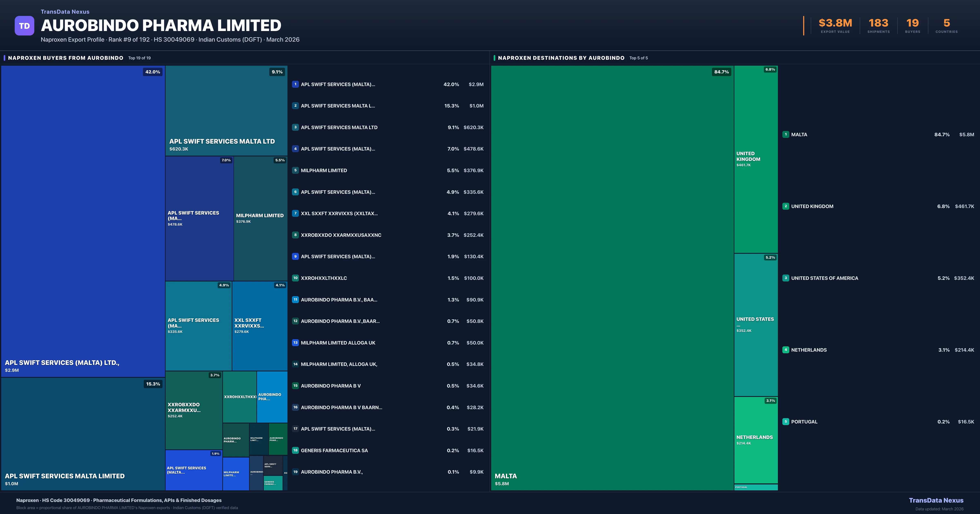Toggle the 84.7% badge on the MALTA block
Screen dimensions: 980x514
coord(722,71)
